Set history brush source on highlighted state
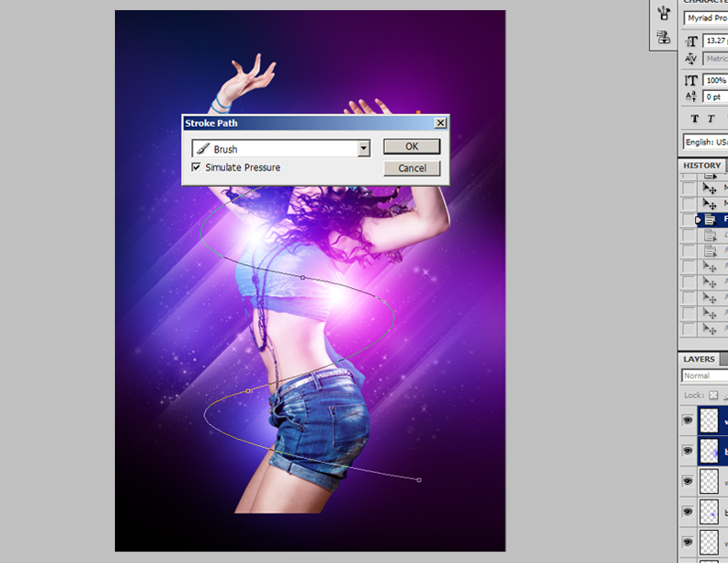728x563 pixels. pos(688,219)
